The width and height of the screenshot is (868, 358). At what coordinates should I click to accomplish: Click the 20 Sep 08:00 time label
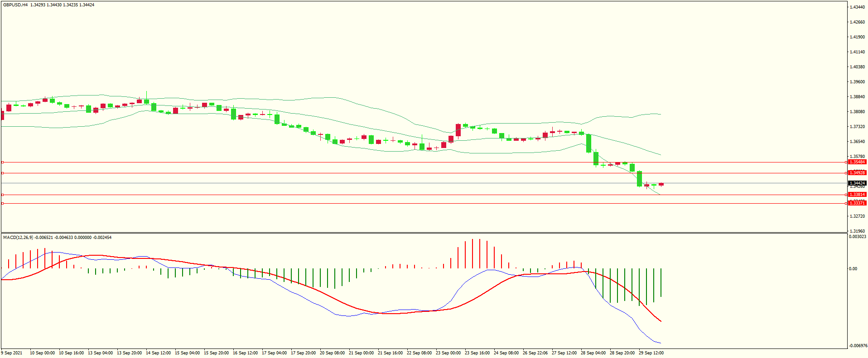click(x=332, y=353)
